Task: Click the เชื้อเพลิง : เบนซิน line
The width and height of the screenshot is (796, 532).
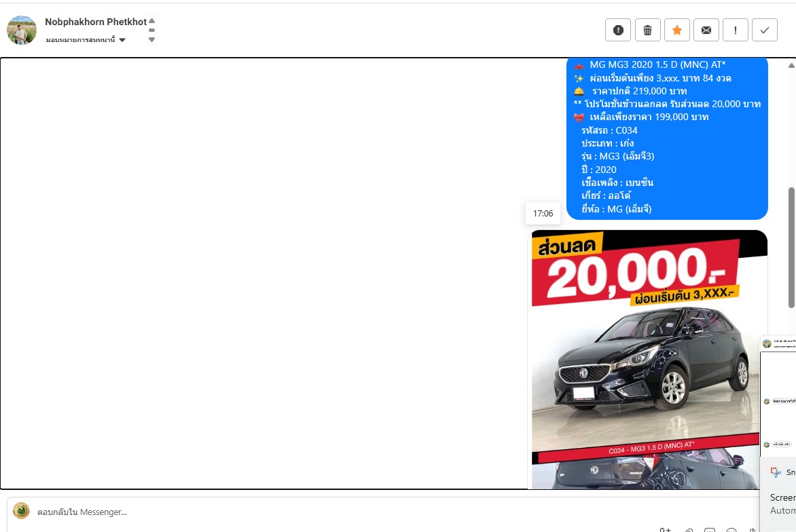Action: (x=617, y=183)
